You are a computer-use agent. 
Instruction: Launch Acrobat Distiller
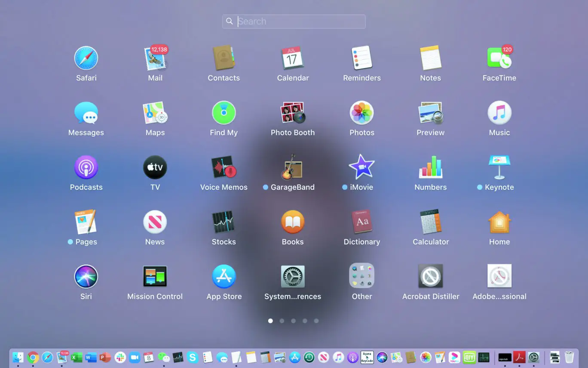(x=431, y=276)
